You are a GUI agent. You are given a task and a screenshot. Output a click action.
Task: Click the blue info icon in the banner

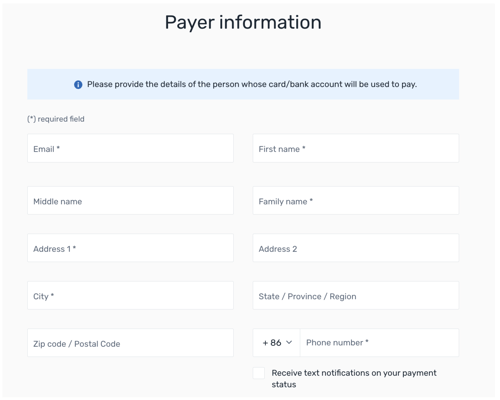[78, 85]
